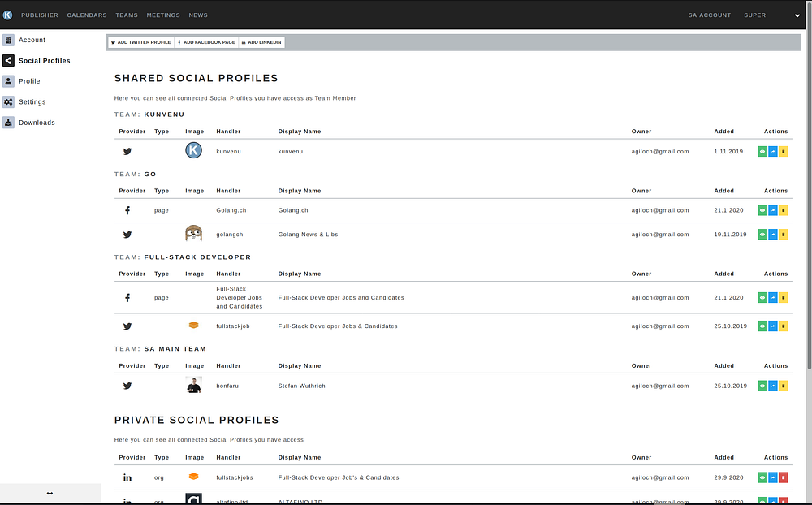812x505 pixels.
Task: Select the Social Profiles share icon in the sidebar
Action: coord(8,61)
